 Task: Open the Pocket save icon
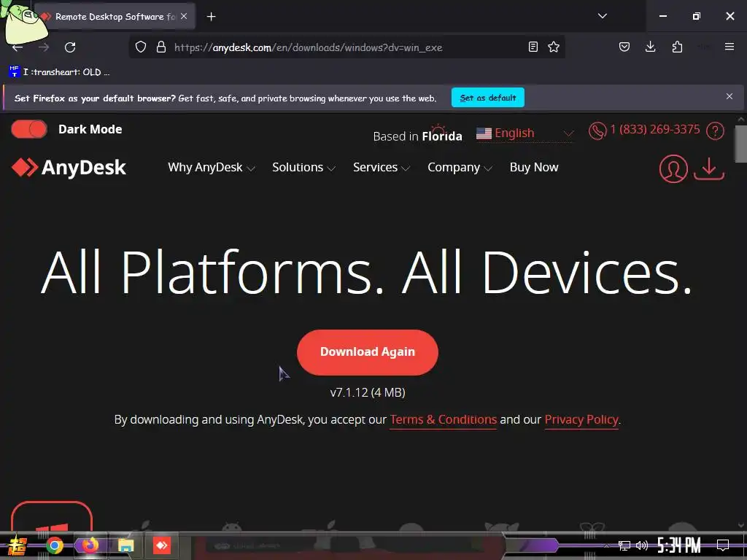point(624,47)
